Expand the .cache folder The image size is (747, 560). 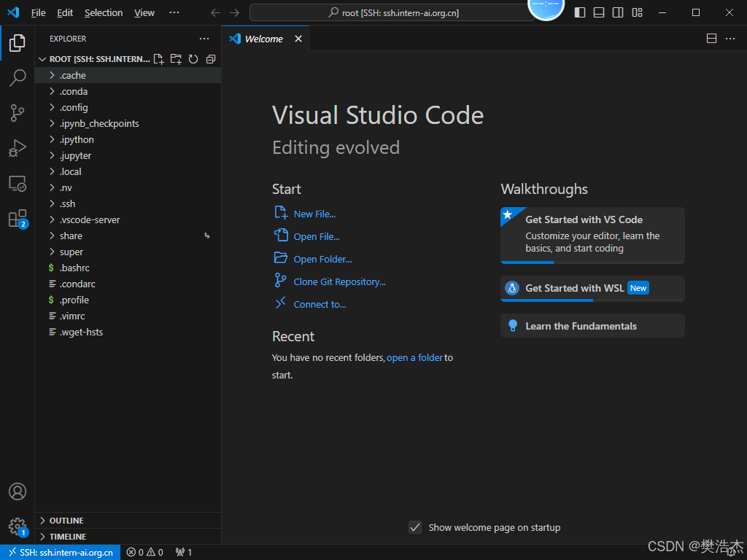128,75
